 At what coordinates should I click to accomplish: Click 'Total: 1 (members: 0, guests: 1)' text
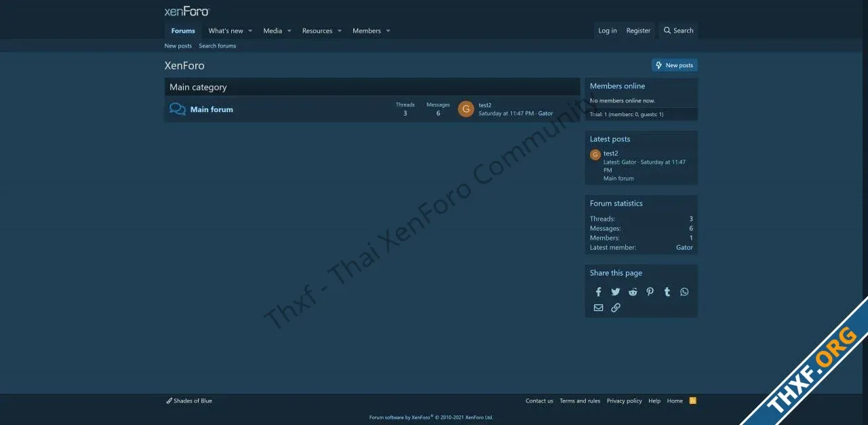click(627, 114)
